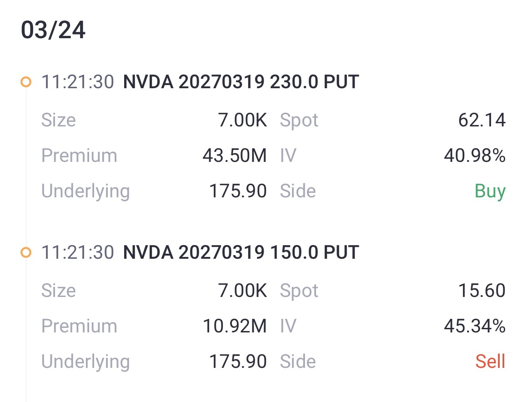Tap the 11:21:30 timestamp of 230.0 PUT
The width and height of the screenshot is (532, 402).
78,82
